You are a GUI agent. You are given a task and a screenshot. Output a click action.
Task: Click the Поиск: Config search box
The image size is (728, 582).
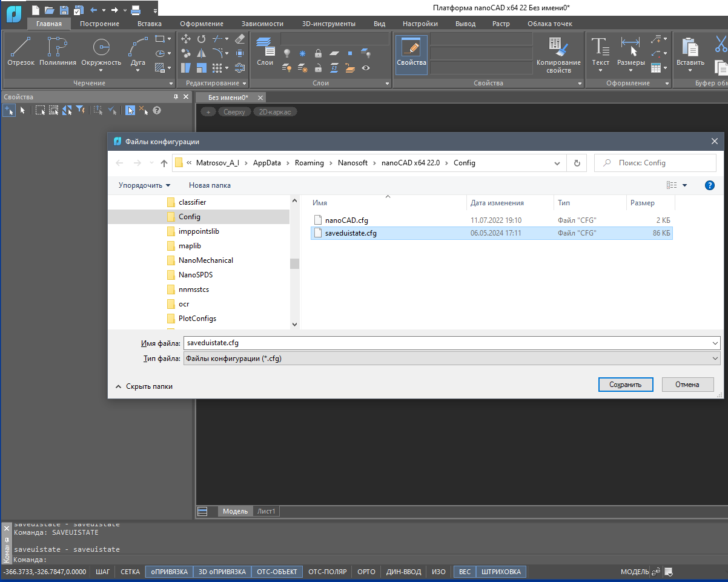coord(655,163)
